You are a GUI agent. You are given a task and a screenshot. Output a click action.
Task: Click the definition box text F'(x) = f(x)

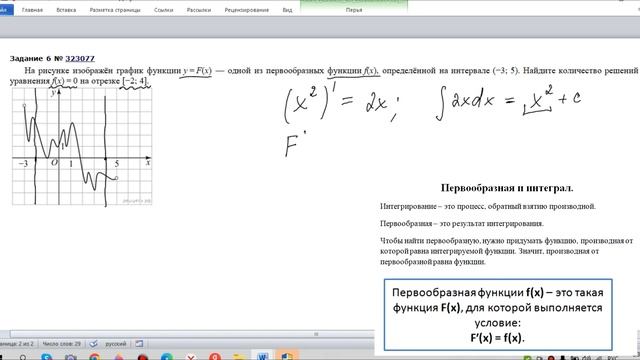[x=497, y=338]
